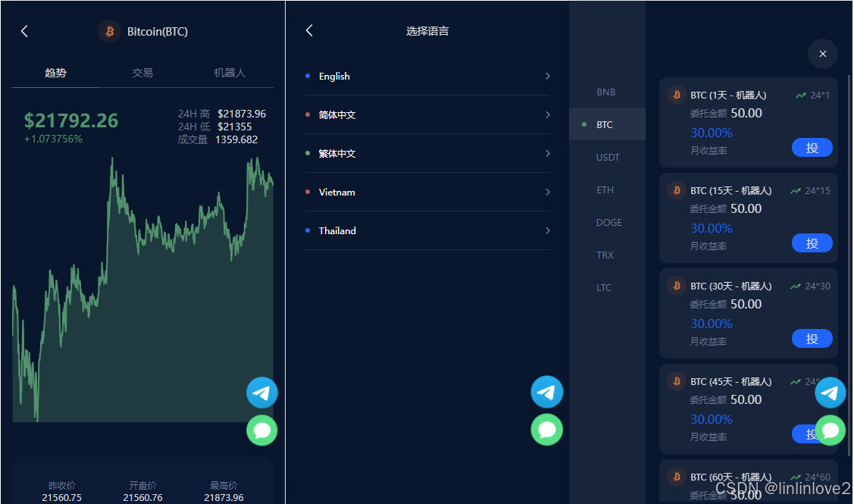The height and width of the screenshot is (504, 854).
Task: Click 投 button on BTC 1天 robot
Action: tap(812, 148)
